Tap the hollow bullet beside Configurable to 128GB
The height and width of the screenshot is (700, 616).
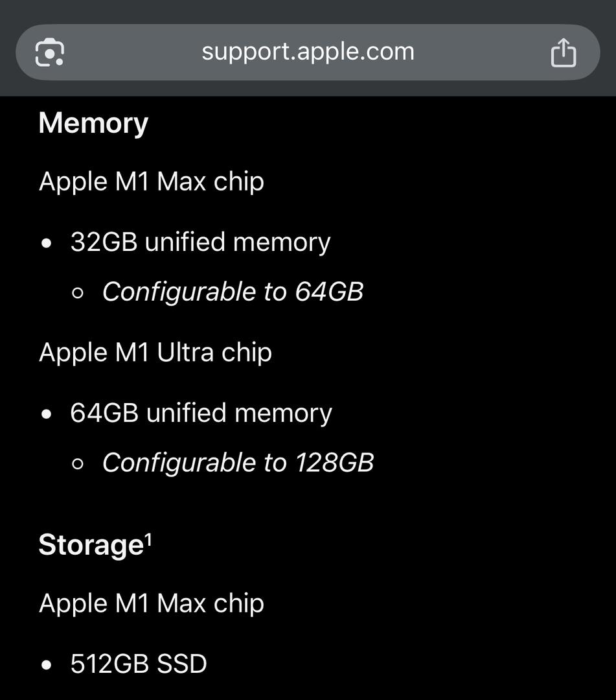78,464
